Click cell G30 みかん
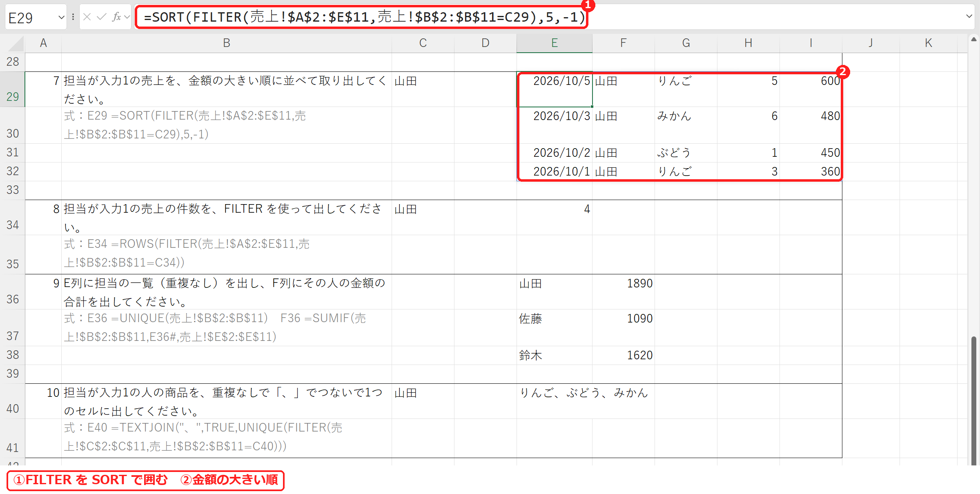Viewport: 980px width, 494px height. pos(686,125)
